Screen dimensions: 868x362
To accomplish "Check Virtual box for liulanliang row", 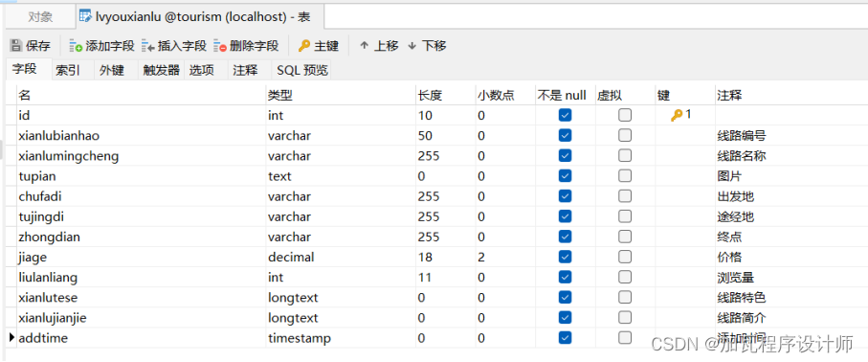I will pos(625,277).
